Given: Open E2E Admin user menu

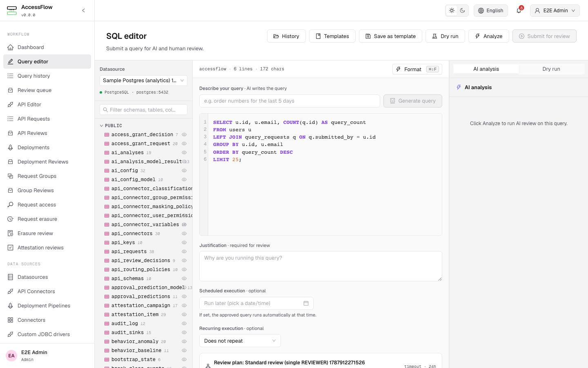Looking at the screenshot, I should click(x=555, y=11).
